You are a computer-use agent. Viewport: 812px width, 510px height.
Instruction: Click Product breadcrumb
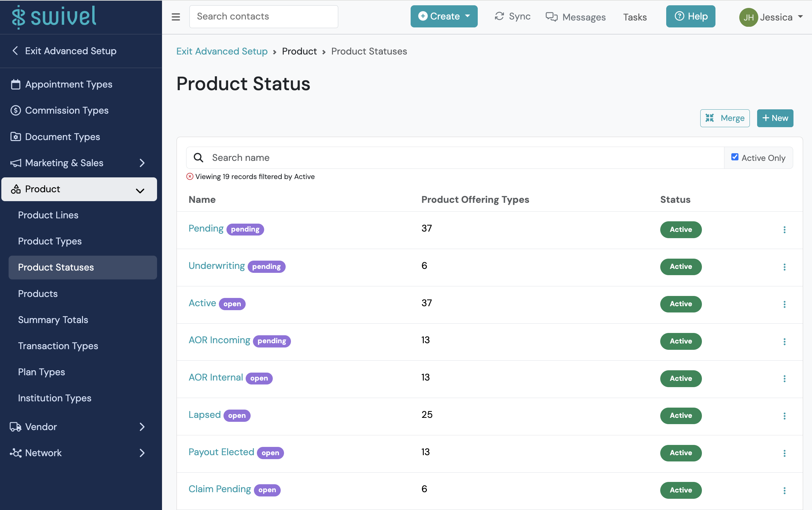tap(299, 51)
